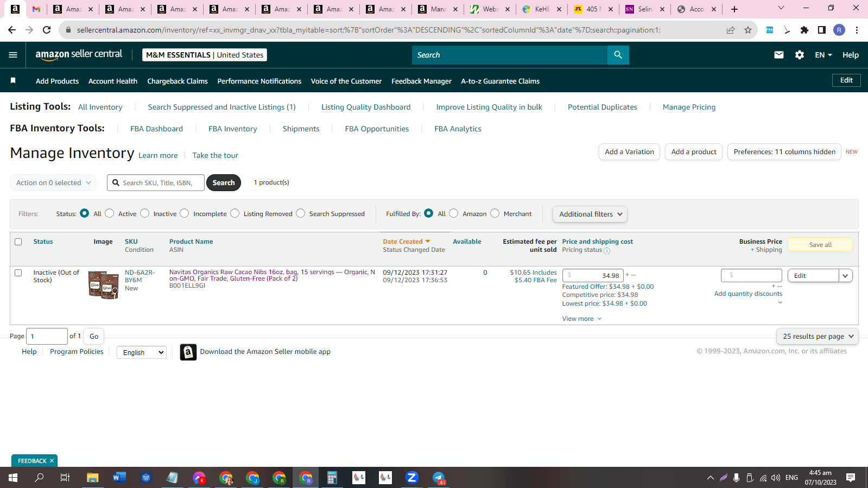
Task: Click the bookmark flag icon beside Add Products
Action: coord(13,81)
